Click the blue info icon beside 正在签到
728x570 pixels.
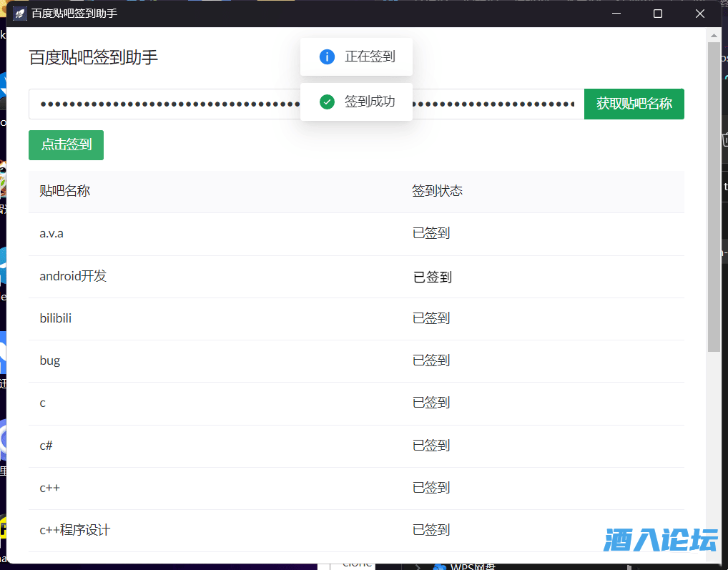click(x=327, y=56)
